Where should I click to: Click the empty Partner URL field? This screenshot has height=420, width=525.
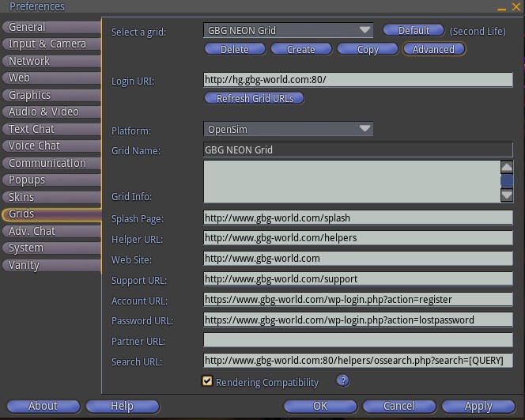pyautogui.click(x=358, y=341)
